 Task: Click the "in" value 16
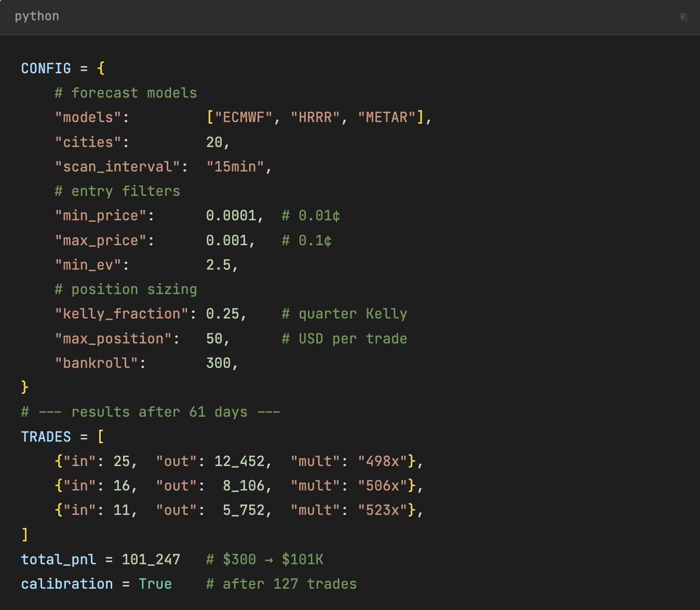pyautogui.click(x=121, y=486)
